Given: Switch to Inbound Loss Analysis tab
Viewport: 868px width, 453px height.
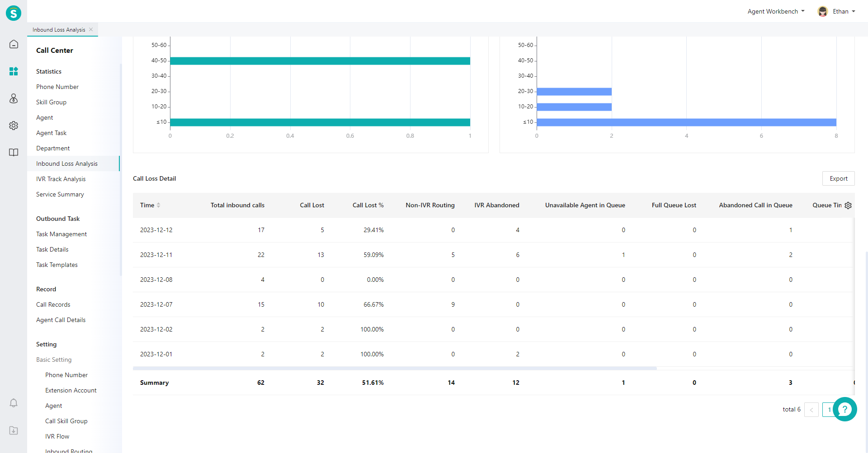Looking at the screenshot, I should [59, 30].
